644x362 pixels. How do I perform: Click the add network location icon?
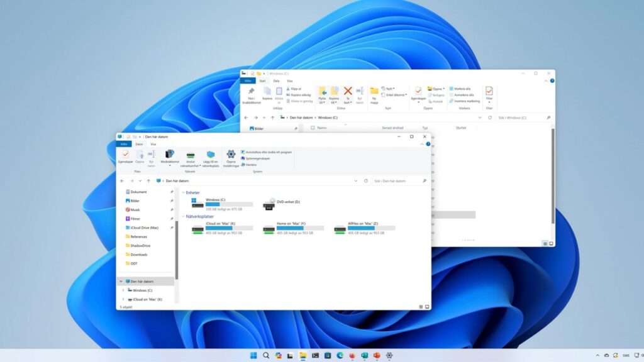[x=211, y=155]
